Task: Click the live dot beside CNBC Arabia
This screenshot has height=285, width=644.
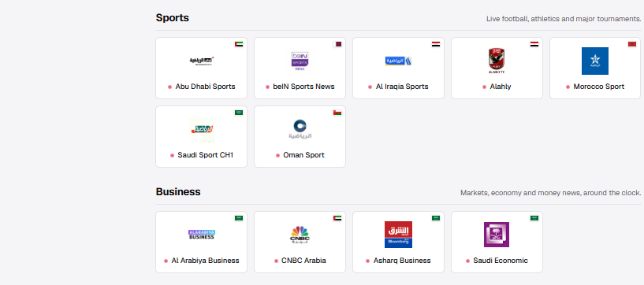Action: point(277,261)
